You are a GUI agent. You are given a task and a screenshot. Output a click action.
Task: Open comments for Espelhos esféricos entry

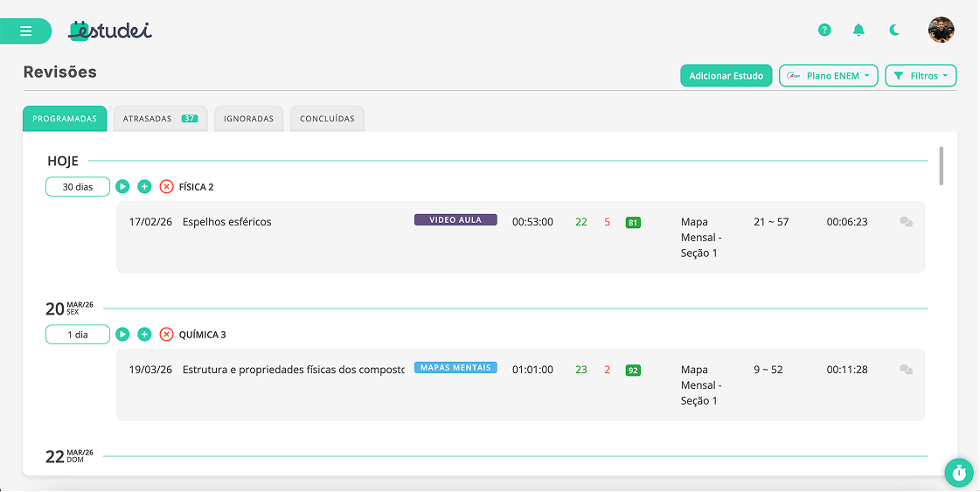(x=906, y=222)
